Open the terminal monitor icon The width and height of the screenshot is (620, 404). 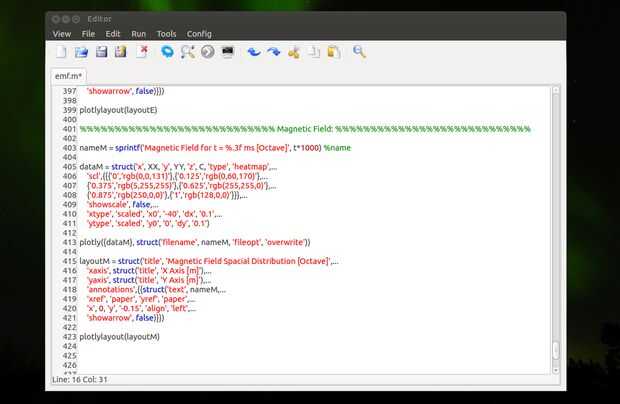coord(228,52)
